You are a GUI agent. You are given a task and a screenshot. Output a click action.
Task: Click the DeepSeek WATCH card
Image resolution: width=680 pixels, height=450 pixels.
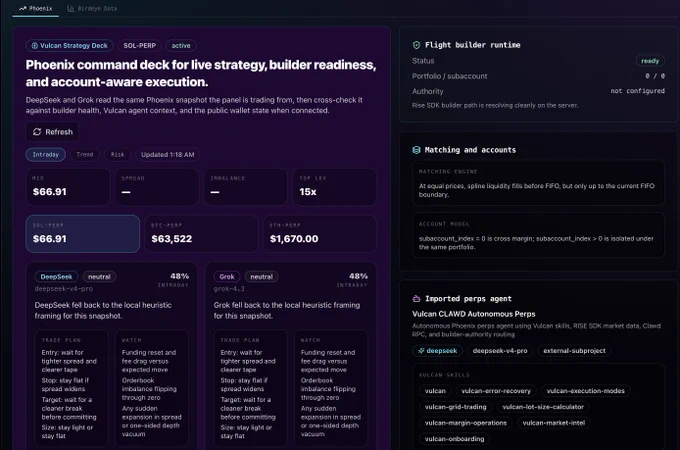point(152,388)
